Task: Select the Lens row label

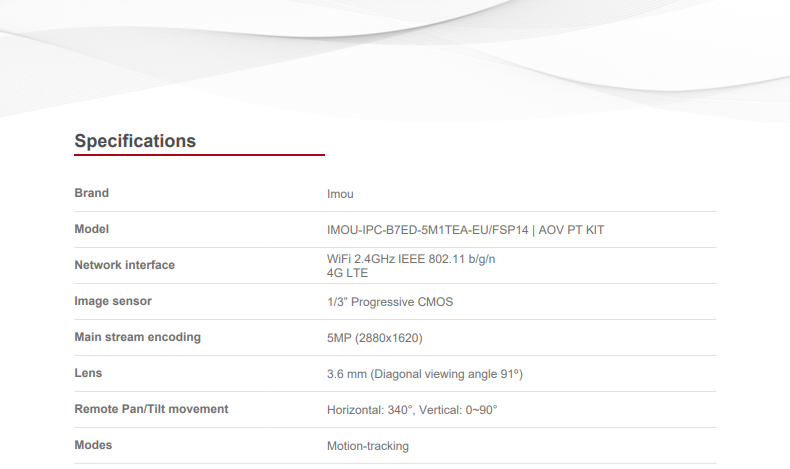Action: click(x=89, y=373)
